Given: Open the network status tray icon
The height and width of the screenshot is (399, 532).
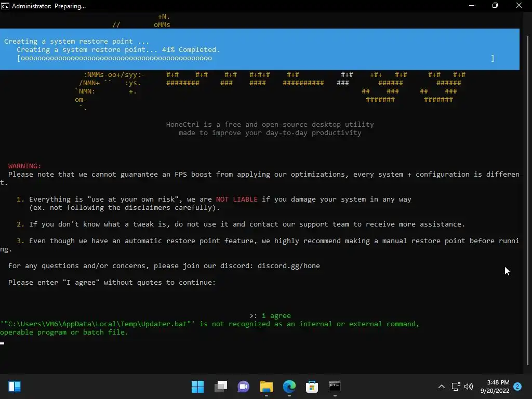Looking at the screenshot, I should (456, 387).
